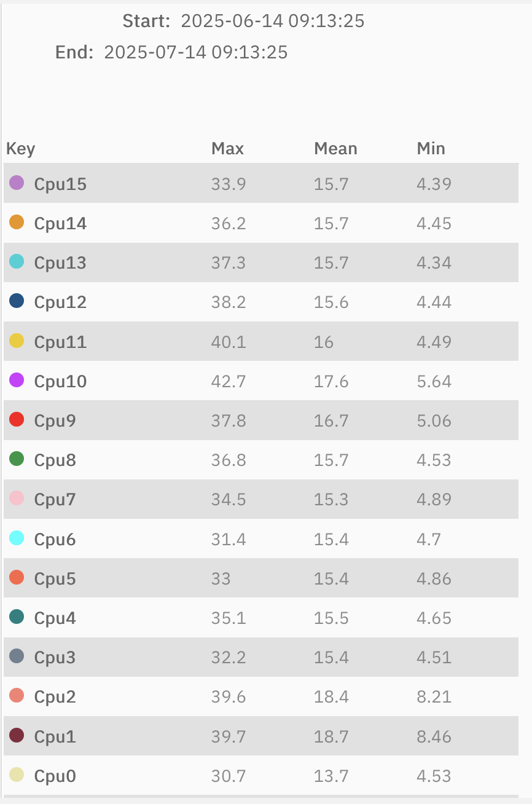
Task: Toggle the Cpu13 series label
Action: tap(60, 262)
